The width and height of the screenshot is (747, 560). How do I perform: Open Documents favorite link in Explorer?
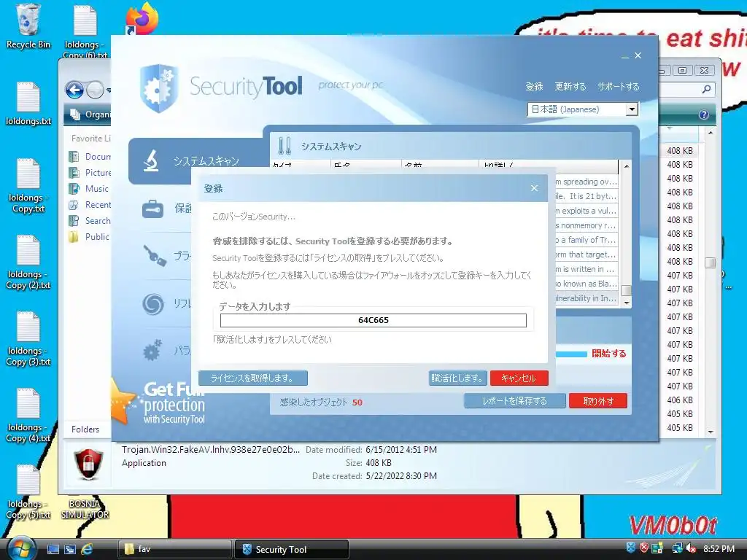(x=90, y=156)
